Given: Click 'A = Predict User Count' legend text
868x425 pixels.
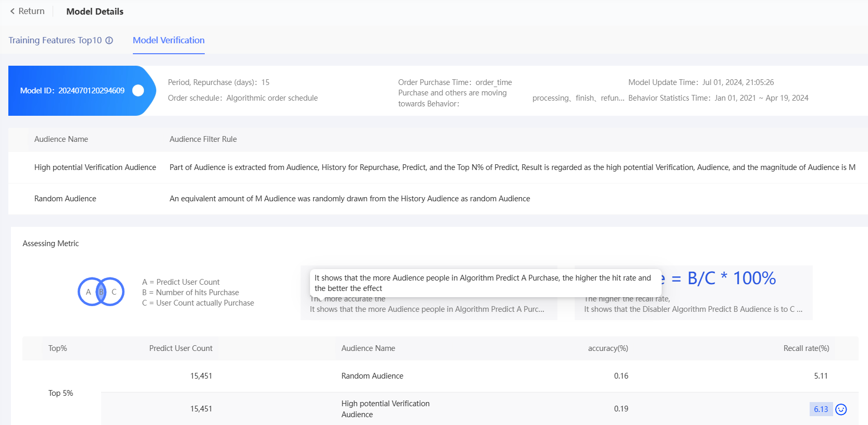Looking at the screenshot, I should coord(181,282).
